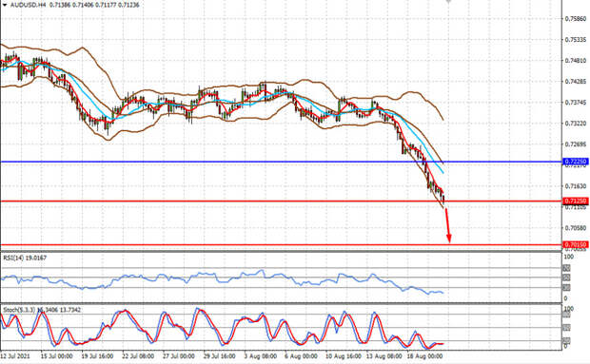Click the RSI(14) indicator label
The width and height of the screenshot is (590, 364).
[x=25, y=258]
